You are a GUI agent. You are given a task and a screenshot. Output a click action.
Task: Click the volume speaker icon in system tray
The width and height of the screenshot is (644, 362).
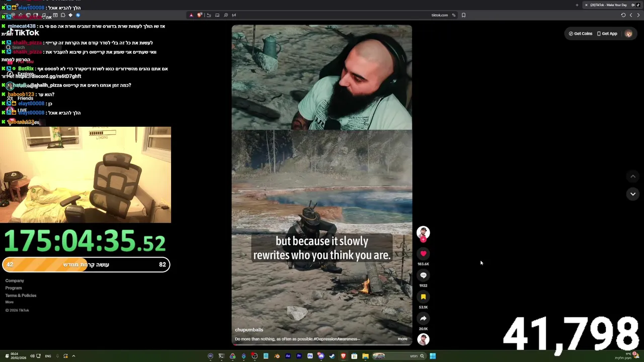coord(32,356)
